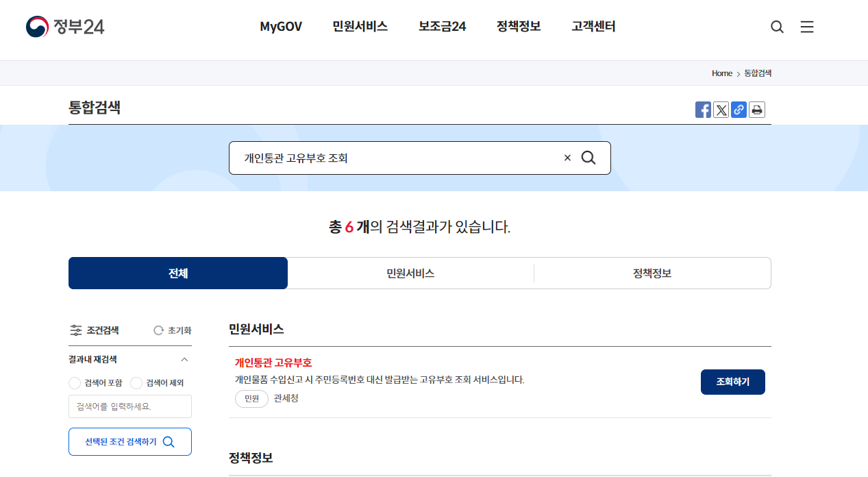Reset filters with the 초기화 icon

click(158, 330)
